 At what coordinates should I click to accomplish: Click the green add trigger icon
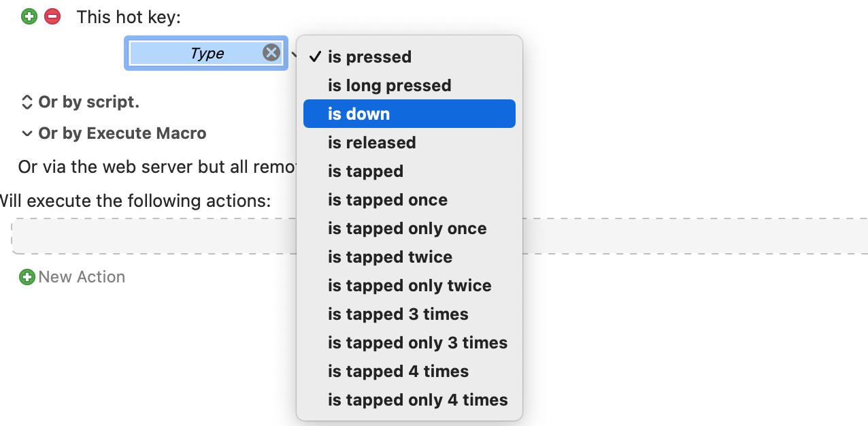point(29,16)
